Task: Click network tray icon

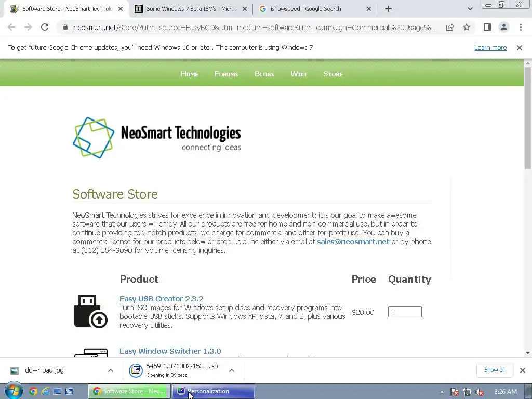Action: tap(467, 392)
